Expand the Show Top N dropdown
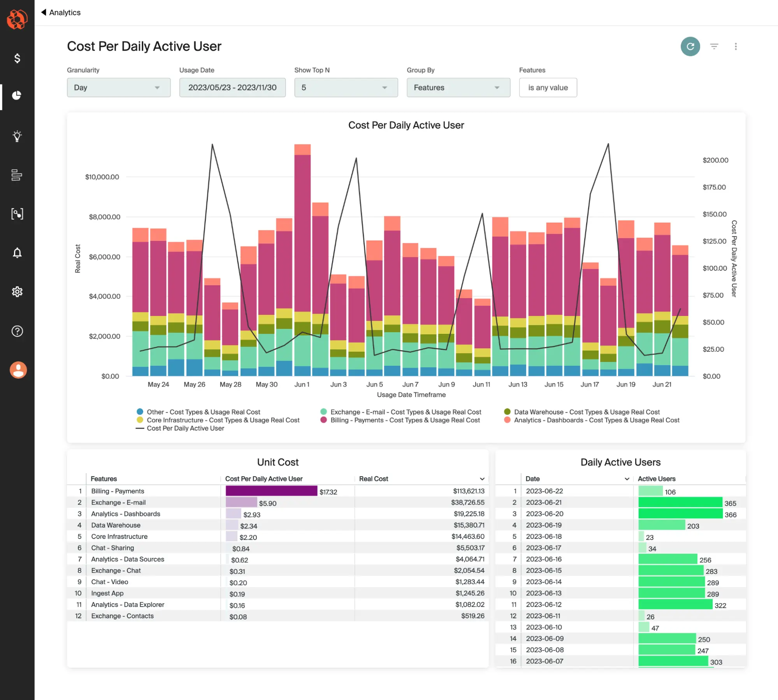The width and height of the screenshot is (778, 700). point(345,87)
